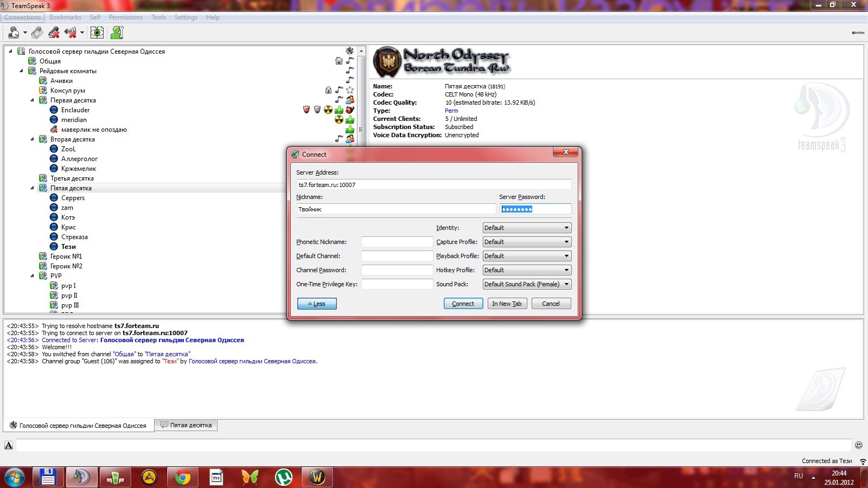This screenshot has width=868, height=488.
Task: Open the Capture Profile dropdown
Action: pos(527,242)
